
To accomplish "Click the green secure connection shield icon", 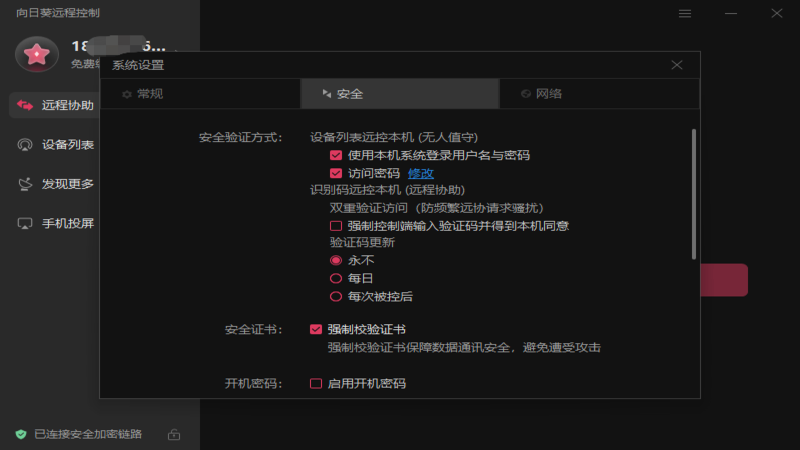I will [x=20, y=434].
